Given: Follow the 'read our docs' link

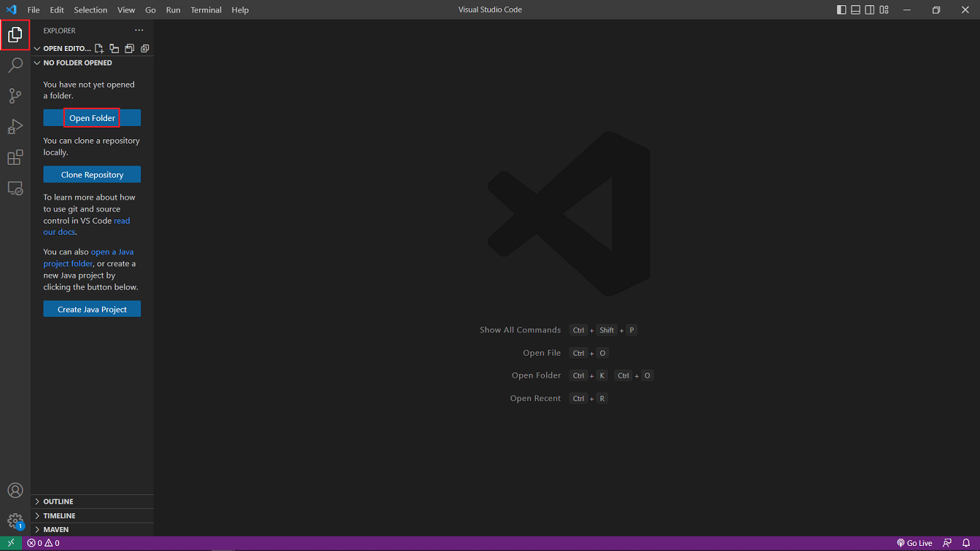Looking at the screenshot, I should click(87, 226).
